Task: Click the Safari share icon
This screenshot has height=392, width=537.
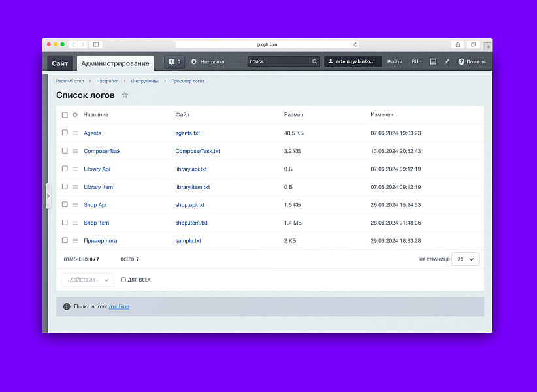Action: pyautogui.click(x=457, y=44)
